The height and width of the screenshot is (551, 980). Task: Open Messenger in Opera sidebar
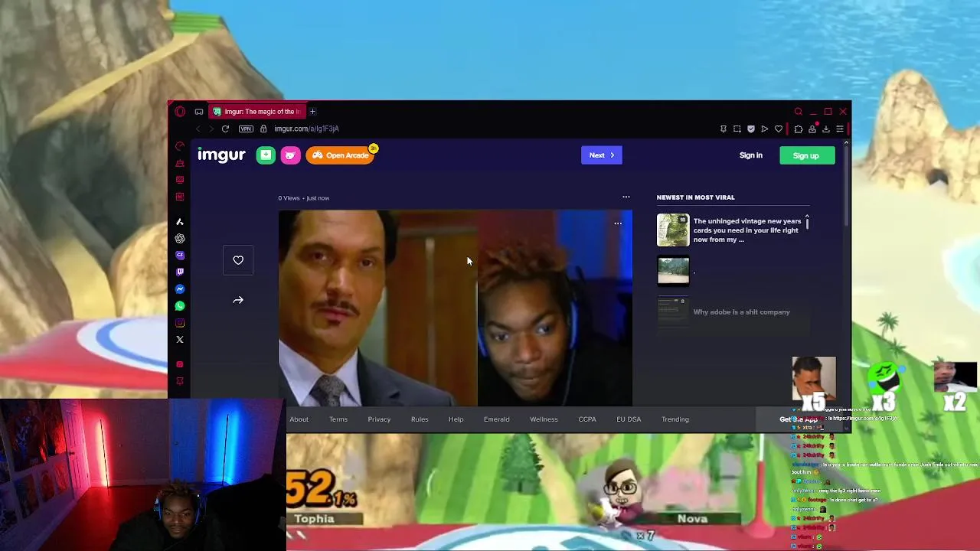coord(180,289)
